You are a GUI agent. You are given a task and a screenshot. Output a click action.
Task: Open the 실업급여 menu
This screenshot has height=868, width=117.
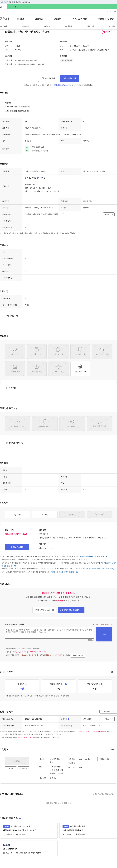click(58, 19)
